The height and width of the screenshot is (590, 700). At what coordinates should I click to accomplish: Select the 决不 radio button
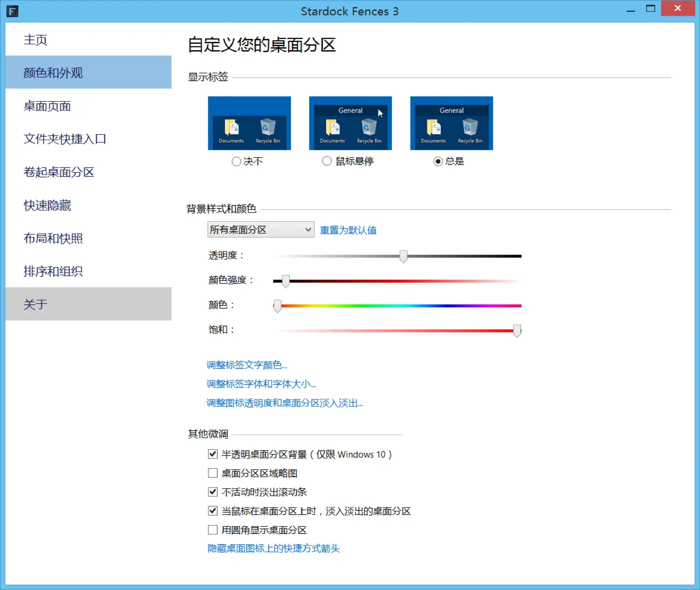pos(236,161)
